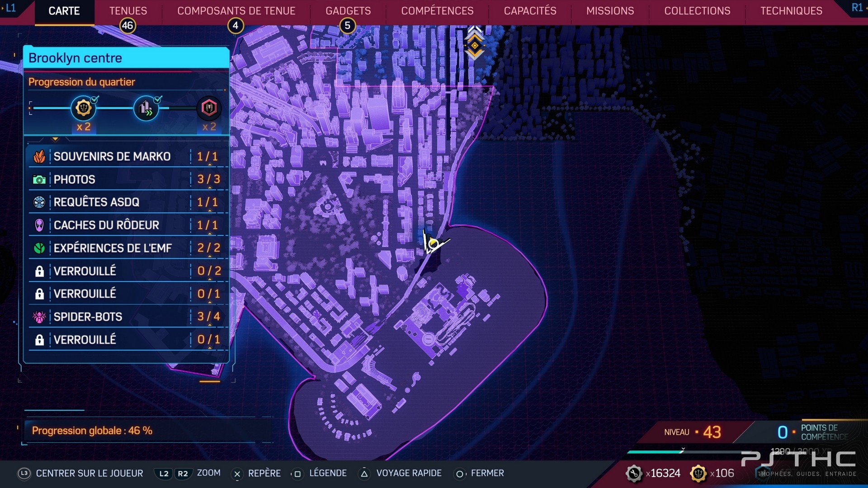This screenshot has width=868, height=488.
Task: Click the padlock icon on the 0/2 row
Action: point(39,271)
